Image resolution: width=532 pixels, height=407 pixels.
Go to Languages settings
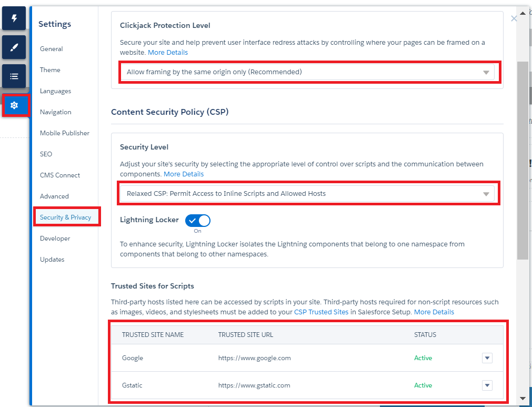[x=55, y=91]
